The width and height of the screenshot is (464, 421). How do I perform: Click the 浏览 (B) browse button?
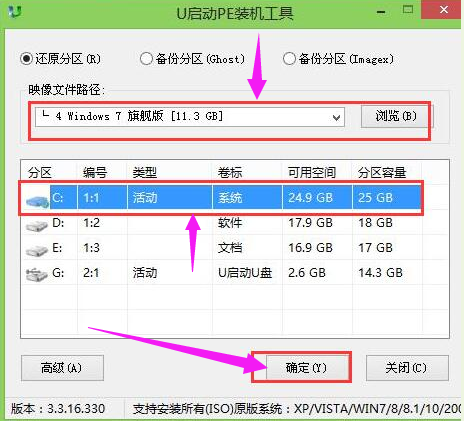coord(396,116)
